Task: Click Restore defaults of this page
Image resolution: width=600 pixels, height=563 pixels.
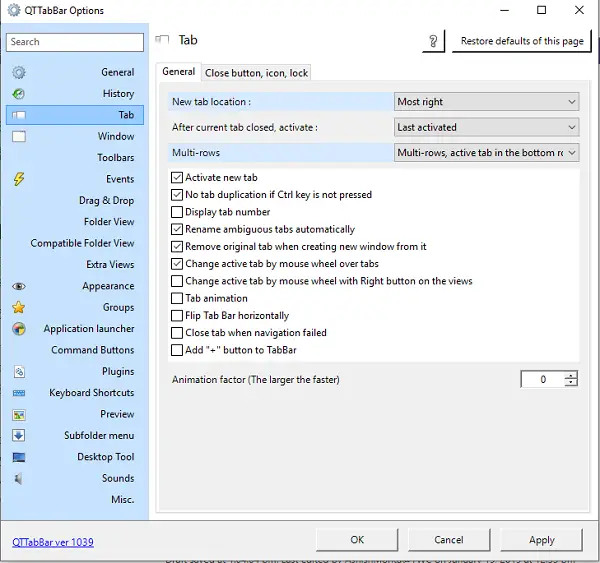Action: (522, 41)
